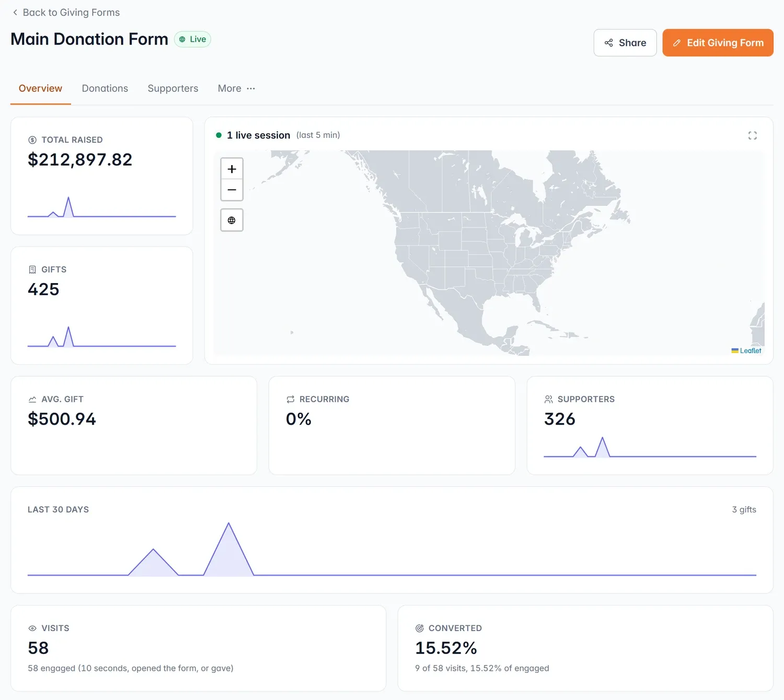Click the Last 30 Days chart
This screenshot has width=784, height=700.
[392, 549]
